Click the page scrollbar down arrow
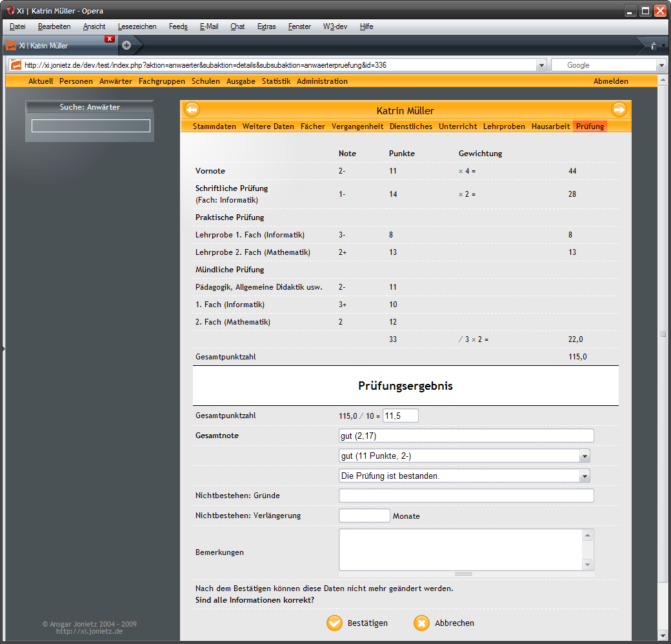 click(663, 636)
